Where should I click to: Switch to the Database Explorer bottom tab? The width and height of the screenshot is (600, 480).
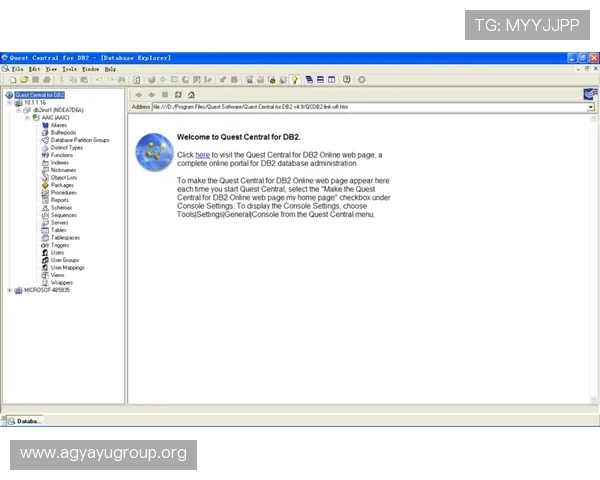[23, 422]
